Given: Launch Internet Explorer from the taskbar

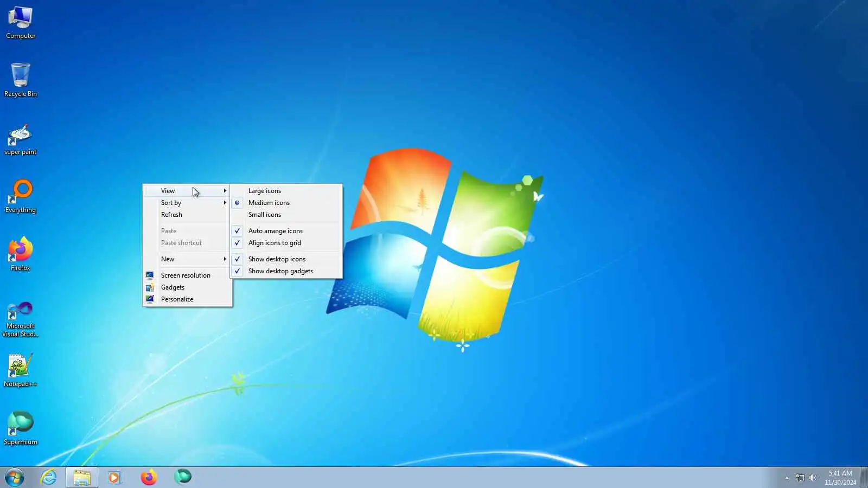Looking at the screenshot, I should pos(49,478).
